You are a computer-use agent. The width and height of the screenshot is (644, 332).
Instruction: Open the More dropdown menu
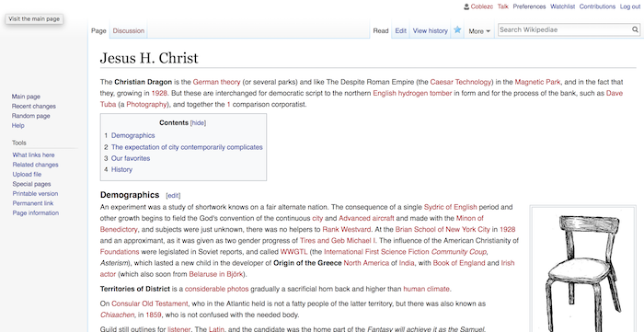[479, 30]
